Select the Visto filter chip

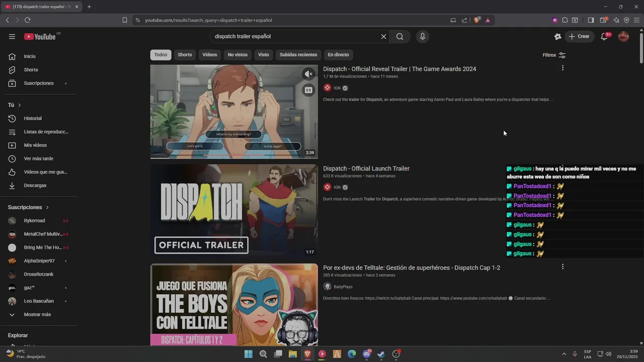[264, 55]
